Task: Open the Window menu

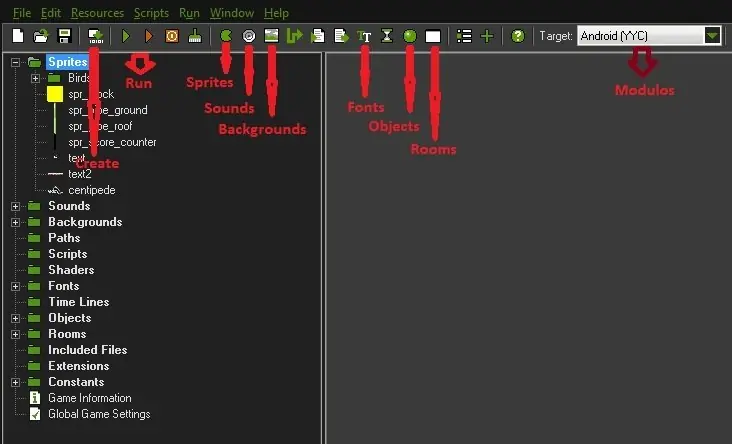Action: 232,13
